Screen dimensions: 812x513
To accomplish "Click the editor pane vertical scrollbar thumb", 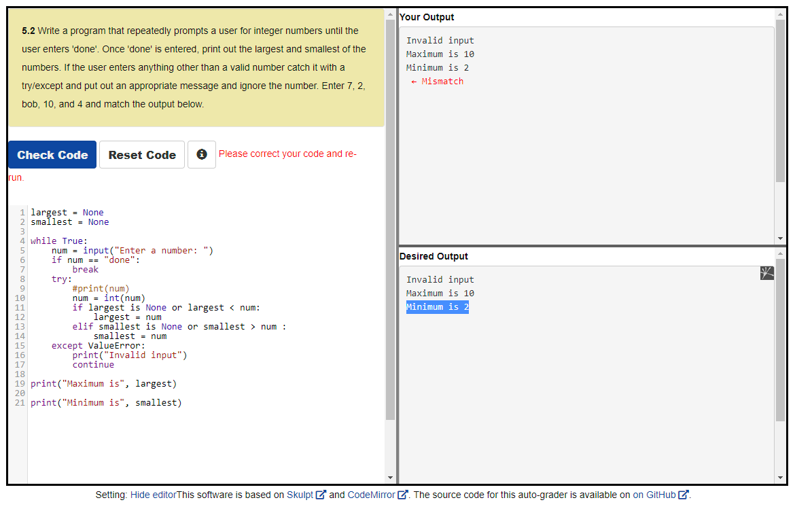I will click(391, 219).
